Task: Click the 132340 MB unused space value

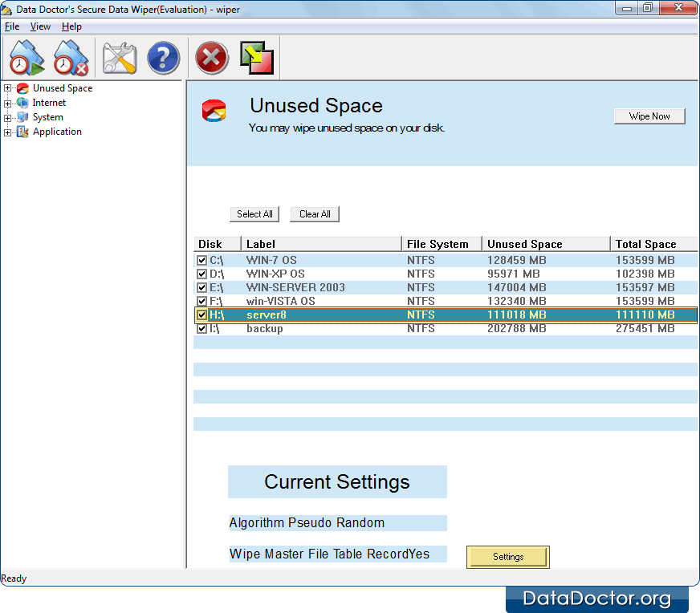Action: [516, 301]
